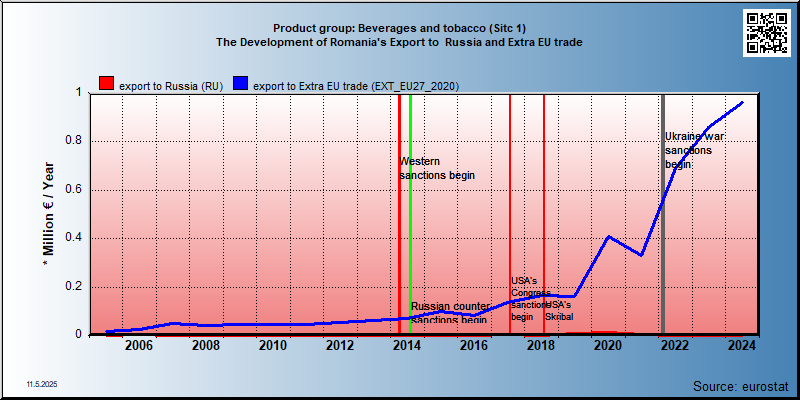
Task: Click the 2006 x-axis label
Action: point(139,345)
